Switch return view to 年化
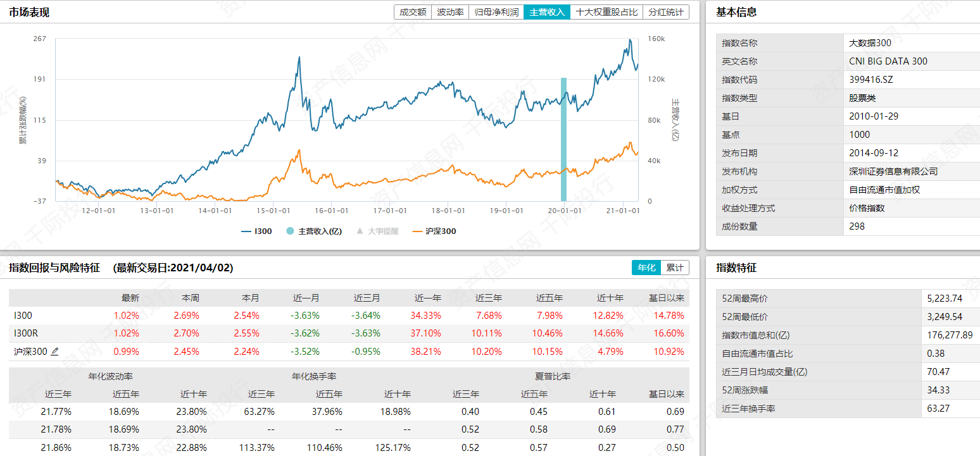Viewport: 980px width, 456px height. click(646, 268)
